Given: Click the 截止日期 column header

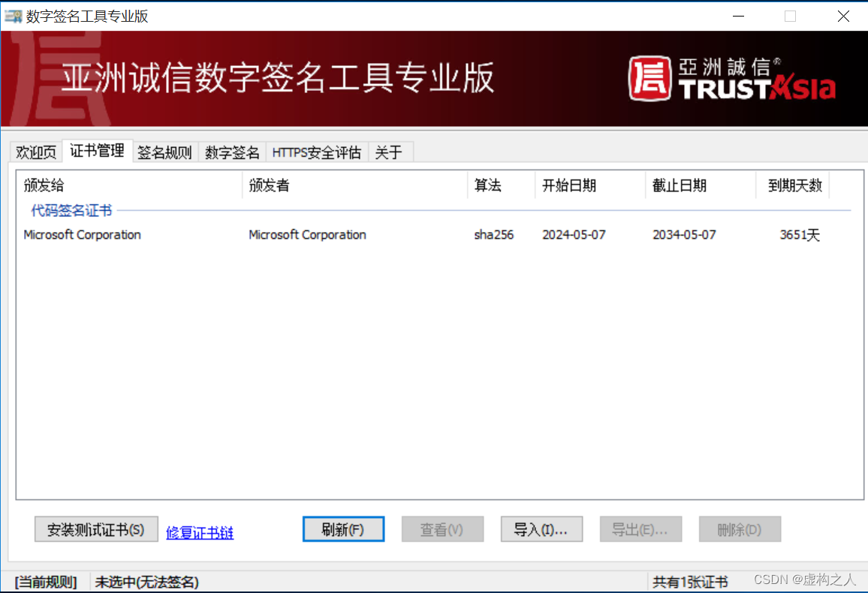Looking at the screenshot, I should click(x=701, y=185).
